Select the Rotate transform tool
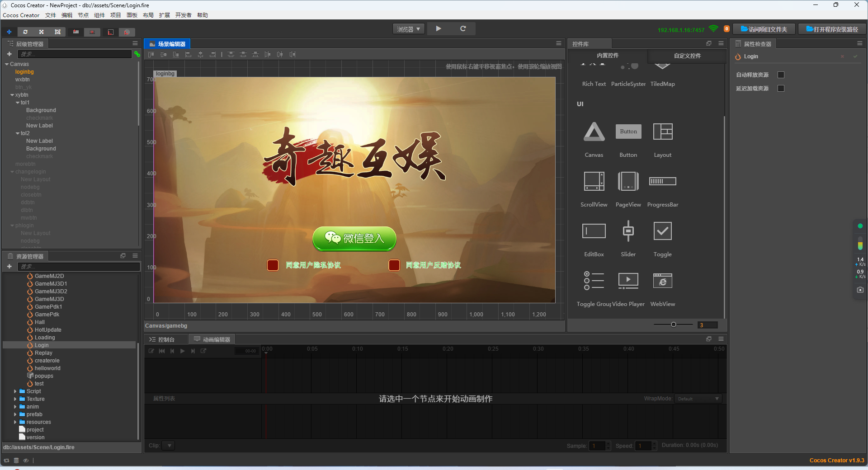 pos(25,32)
